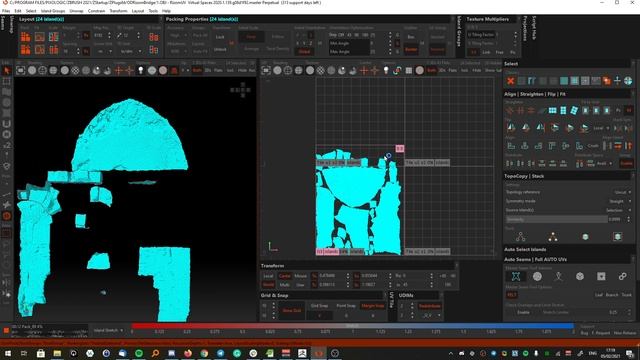Click the red Enable button in Distribute section
640x360 pixels.
[626, 164]
